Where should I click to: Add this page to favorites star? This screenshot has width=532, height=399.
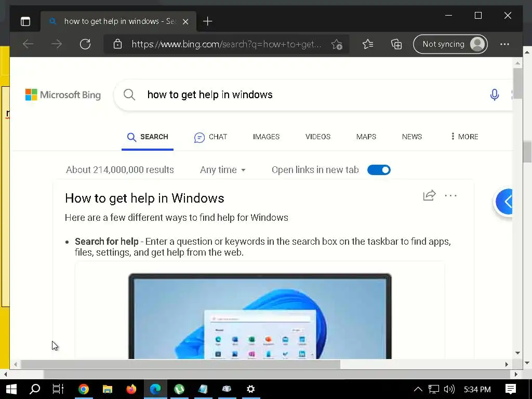(337, 45)
